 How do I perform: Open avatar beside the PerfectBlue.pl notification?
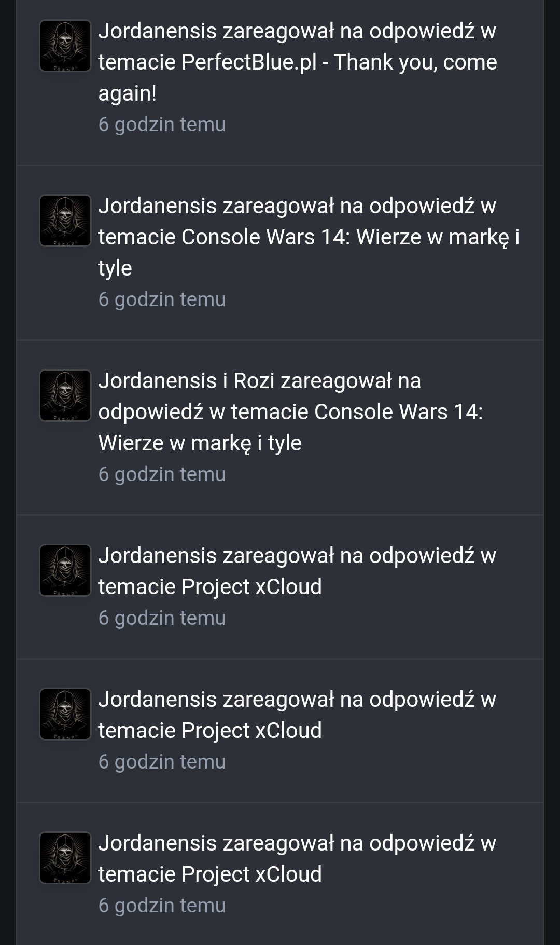(x=65, y=46)
